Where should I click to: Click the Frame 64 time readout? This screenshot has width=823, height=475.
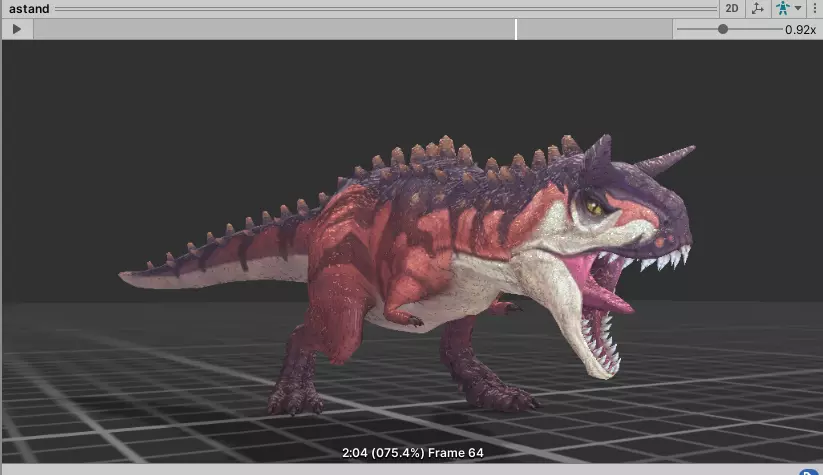point(413,452)
